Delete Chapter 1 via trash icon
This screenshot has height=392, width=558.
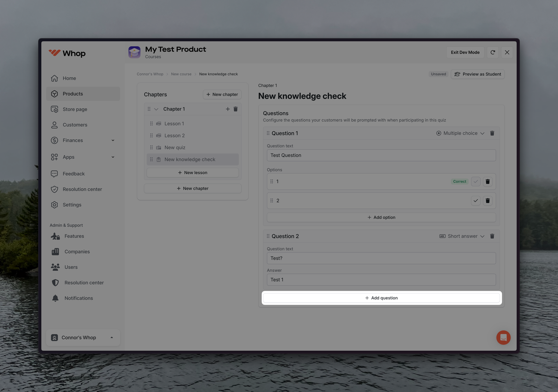[235, 109]
